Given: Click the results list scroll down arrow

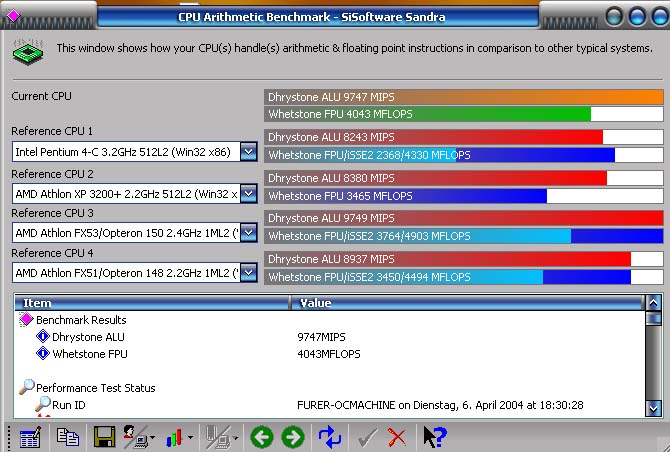Looking at the screenshot, I should [x=653, y=408].
